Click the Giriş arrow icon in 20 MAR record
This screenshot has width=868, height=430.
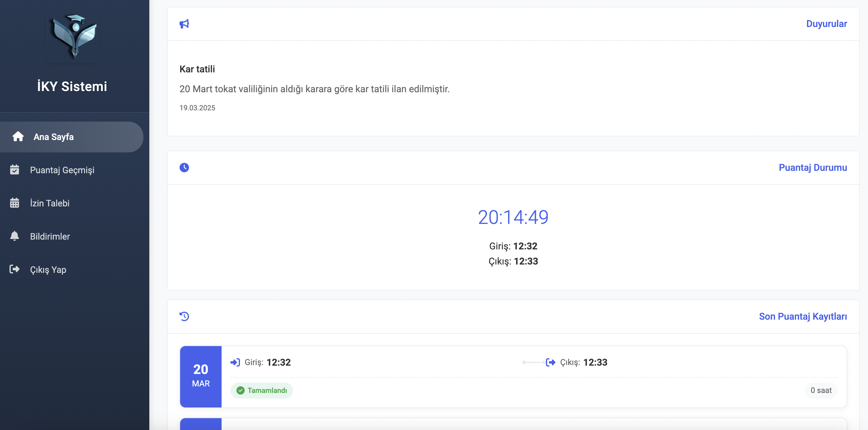click(x=235, y=363)
